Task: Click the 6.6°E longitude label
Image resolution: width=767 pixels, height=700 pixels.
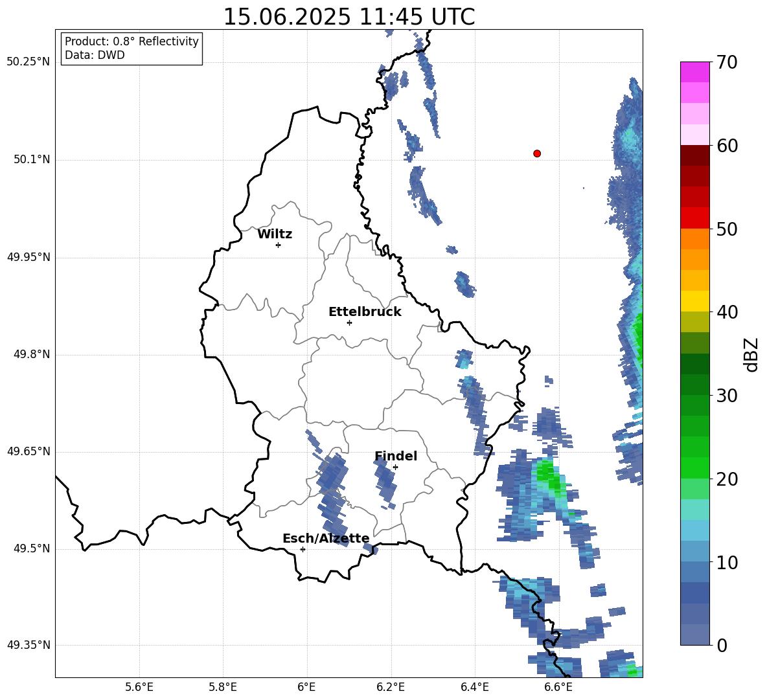Action: click(558, 687)
